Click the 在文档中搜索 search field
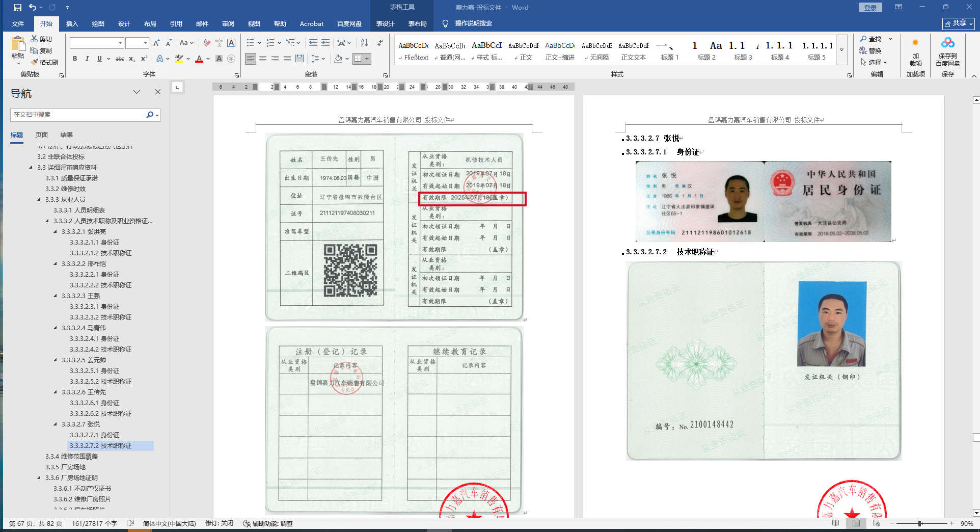This screenshot has height=532, width=980. 78,115
